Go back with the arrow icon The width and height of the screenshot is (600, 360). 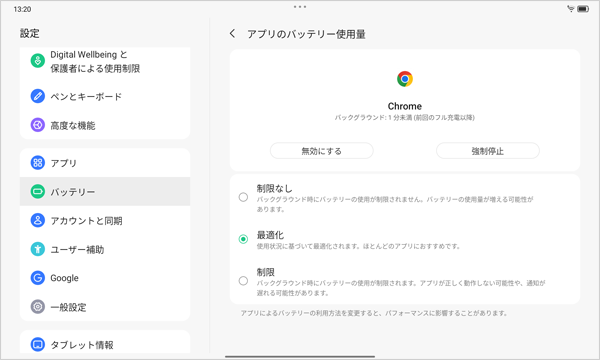pos(232,34)
